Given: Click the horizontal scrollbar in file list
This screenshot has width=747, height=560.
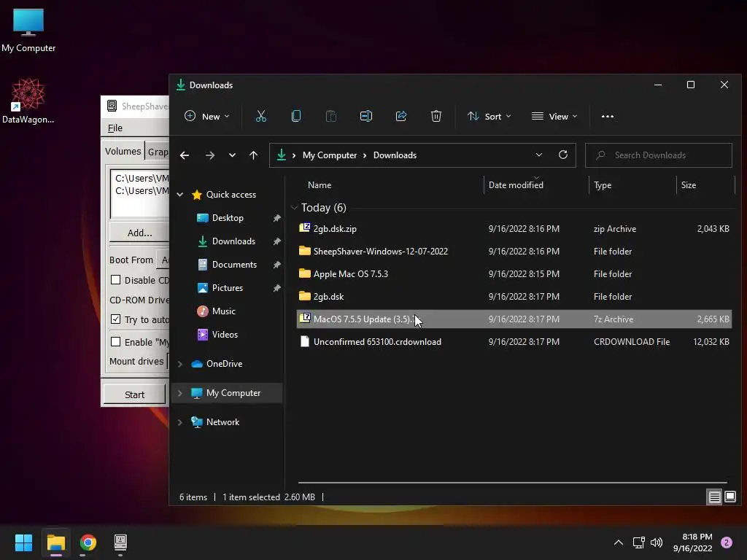Looking at the screenshot, I should click(x=512, y=483).
